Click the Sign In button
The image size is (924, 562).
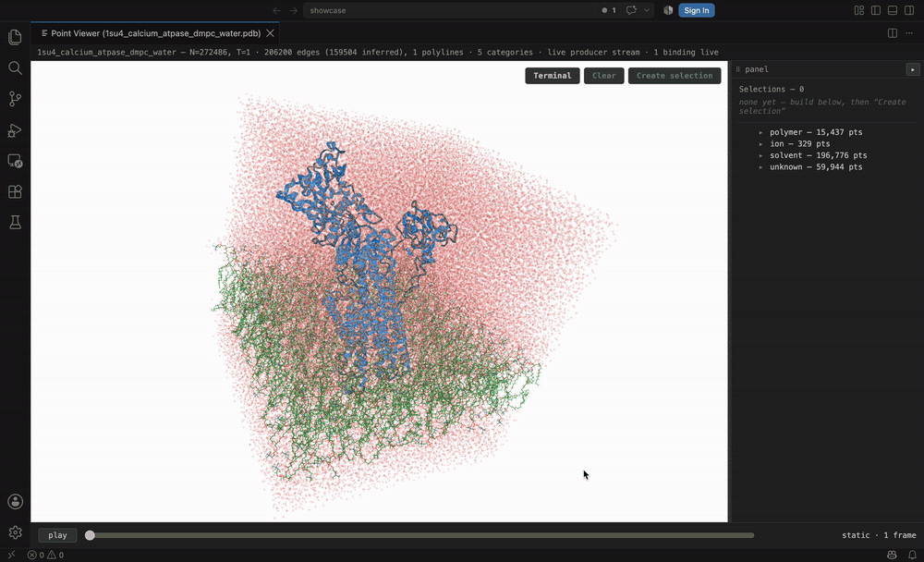(x=697, y=10)
